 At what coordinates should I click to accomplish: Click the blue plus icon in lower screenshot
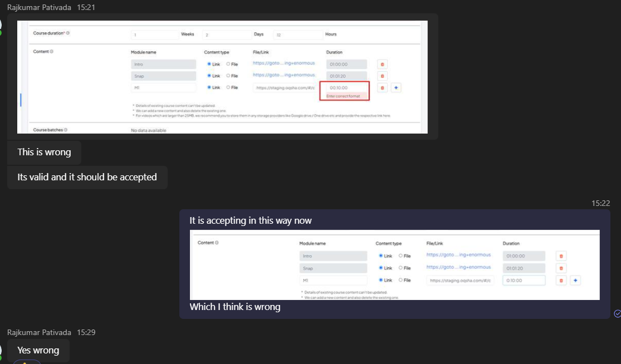tap(575, 281)
